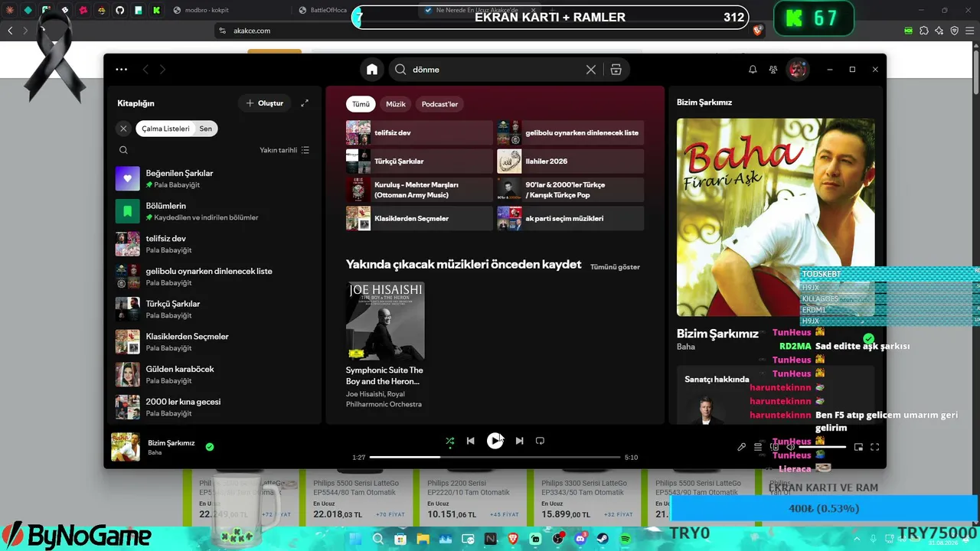Select the Tümü filter tab
Image resolution: width=980 pixels, height=551 pixels.
point(361,104)
